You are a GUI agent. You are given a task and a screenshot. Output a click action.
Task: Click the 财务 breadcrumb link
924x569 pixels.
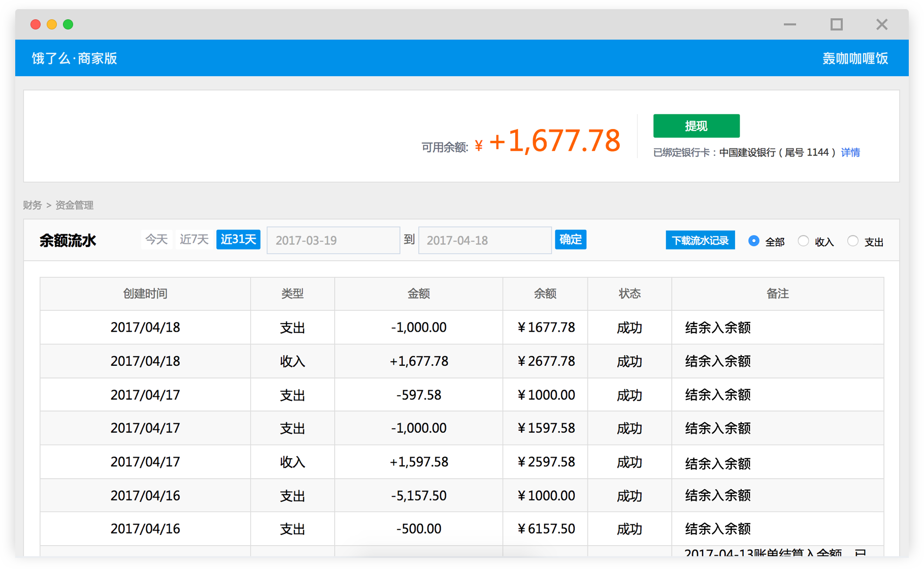(32, 205)
